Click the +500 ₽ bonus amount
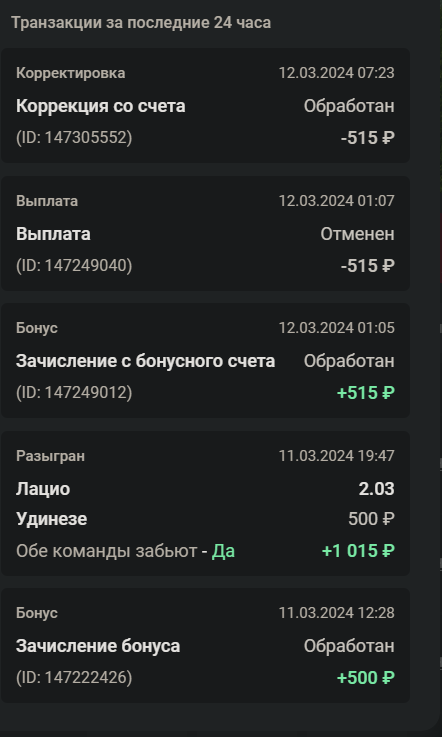445x739 pixels. click(x=365, y=678)
